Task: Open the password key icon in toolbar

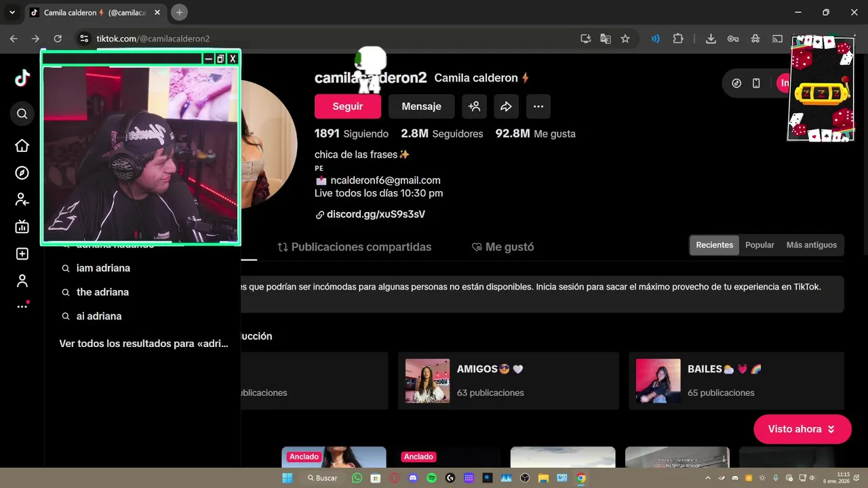Action: 733,39
